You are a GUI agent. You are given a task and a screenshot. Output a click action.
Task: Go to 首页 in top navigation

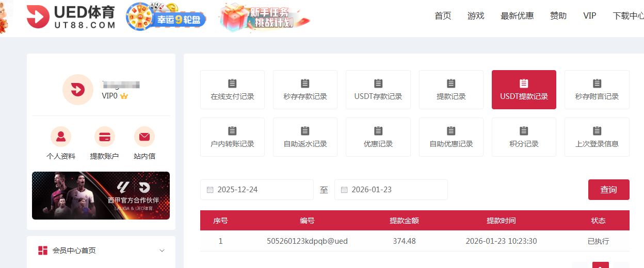(443, 16)
